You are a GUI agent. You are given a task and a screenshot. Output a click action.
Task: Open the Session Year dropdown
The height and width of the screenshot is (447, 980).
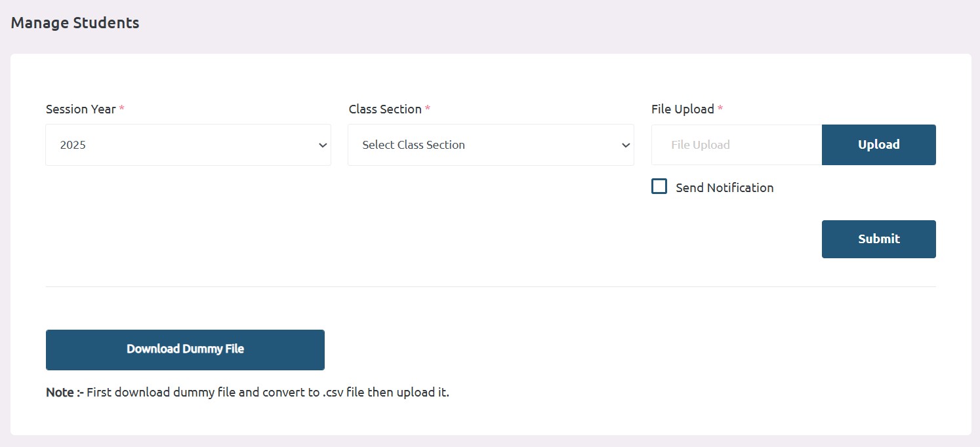coord(188,145)
